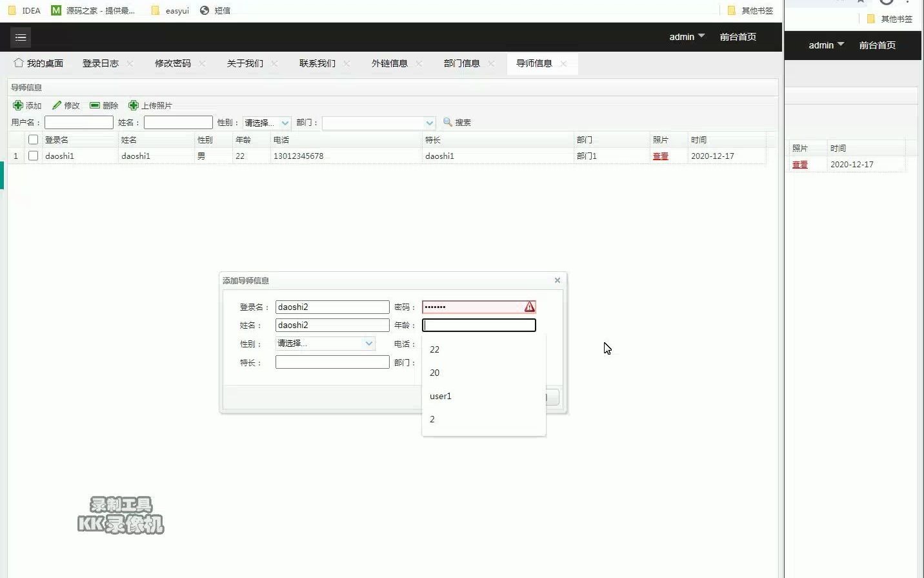Viewport: 924px width, 578px height.
Task: Open 其他书签 folder in the main window
Action: [x=750, y=10]
